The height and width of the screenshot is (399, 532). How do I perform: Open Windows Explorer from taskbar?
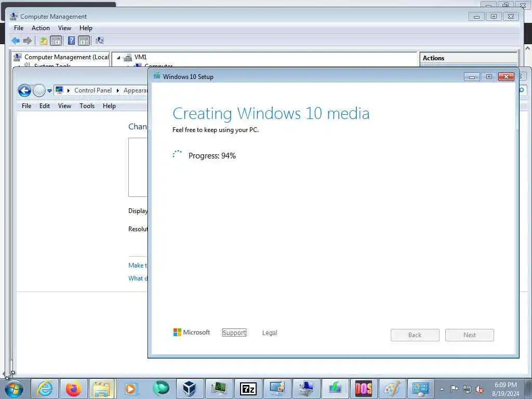point(102,389)
